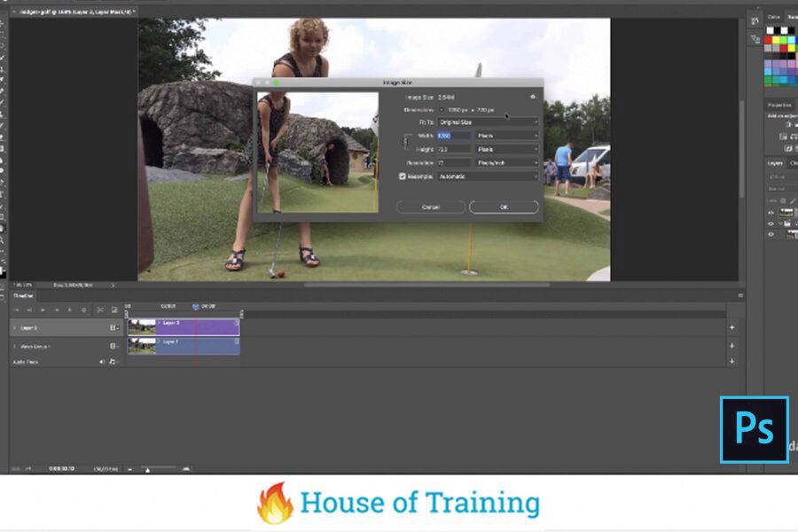Image resolution: width=798 pixels, height=532 pixels.
Task: Pick the yellow swatch beside red
Action: click(777, 40)
